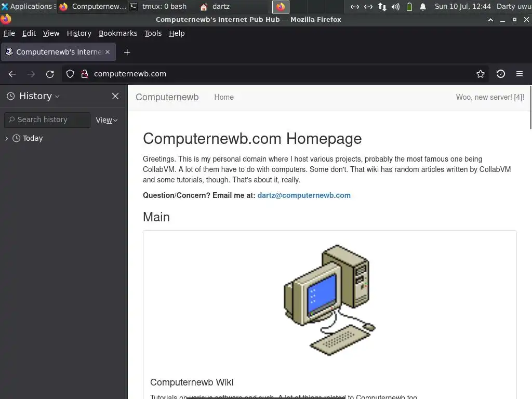View site security lock info
Image resolution: width=532 pixels, height=399 pixels.
pos(85,74)
